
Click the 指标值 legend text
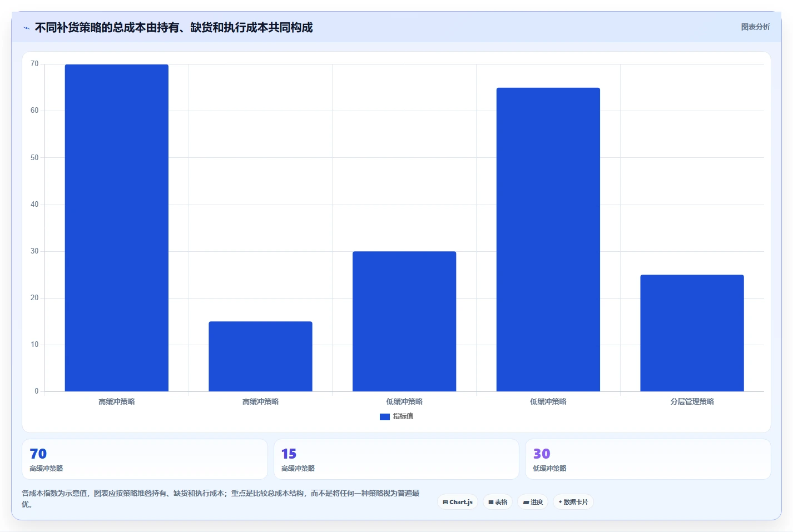click(403, 416)
